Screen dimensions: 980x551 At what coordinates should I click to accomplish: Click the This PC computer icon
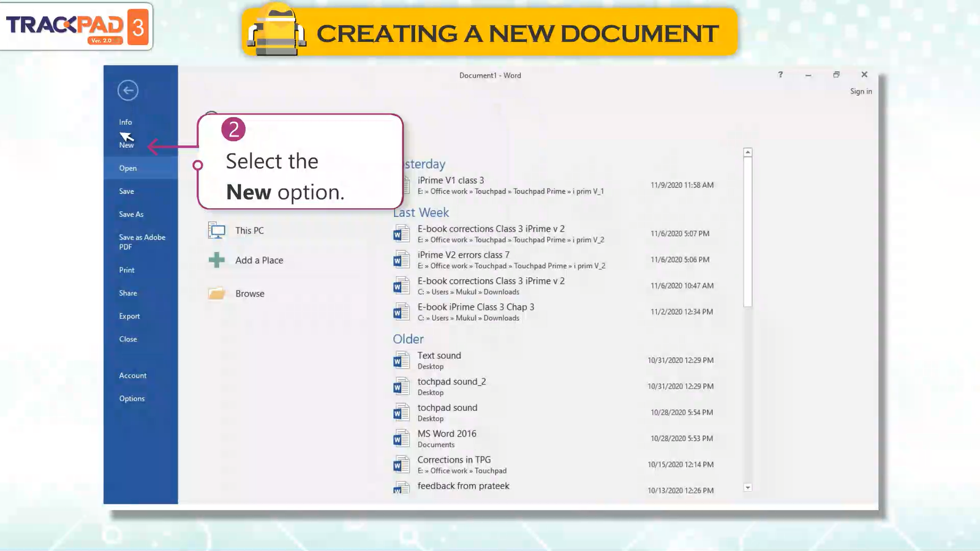(x=217, y=231)
